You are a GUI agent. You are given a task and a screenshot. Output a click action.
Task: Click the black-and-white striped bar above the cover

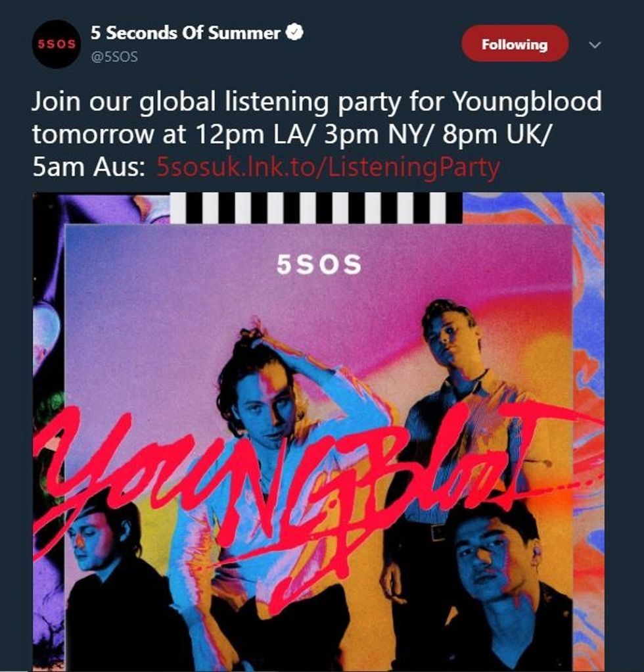[x=316, y=208]
